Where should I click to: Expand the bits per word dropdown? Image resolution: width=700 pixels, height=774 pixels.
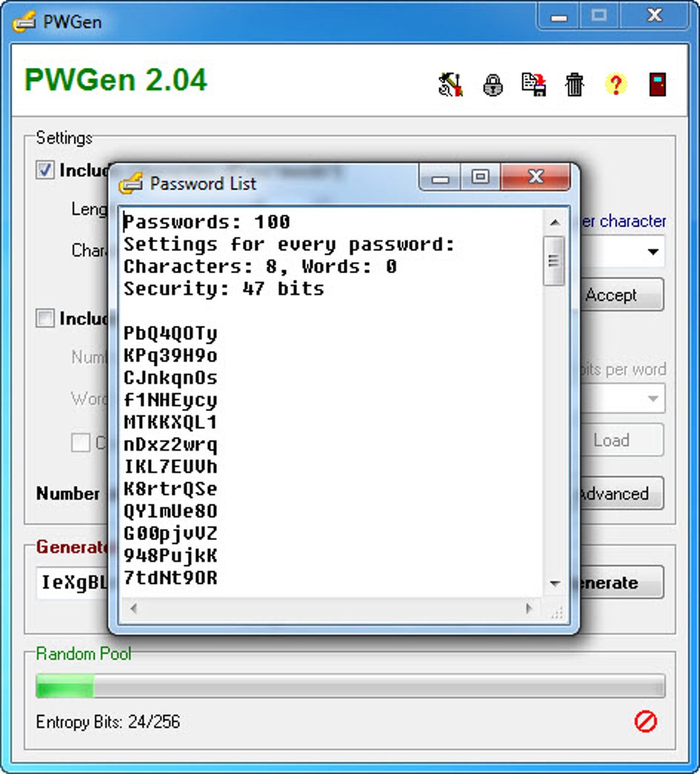tap(653, 399)
